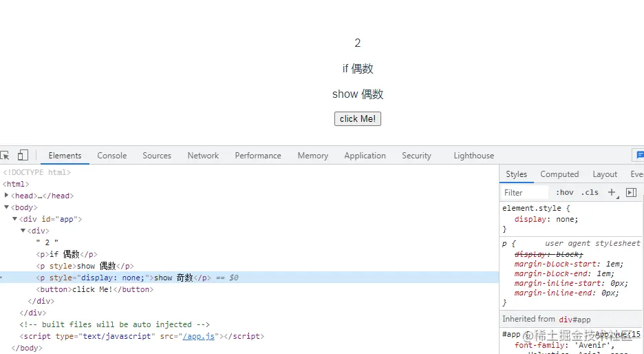The image size is (644, 354).
Task: Select the "built files will be auto injected" comment
Action: [114, 324]
